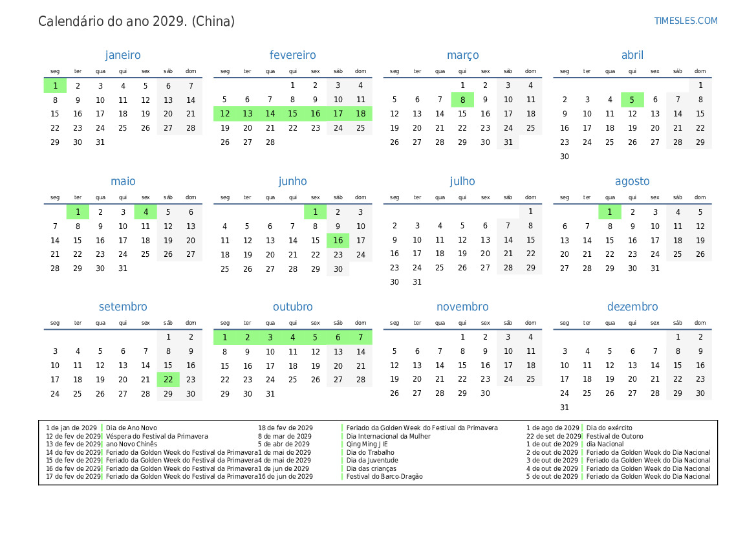Choose the maio month heading
This screenshot has height=535, width=756.
click(123, 181)
